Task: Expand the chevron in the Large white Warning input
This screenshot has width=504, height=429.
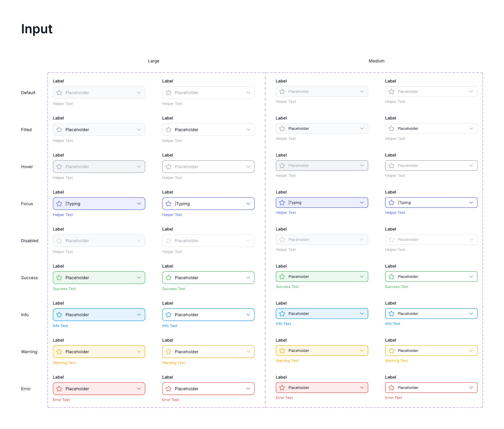Action: [248, 352]
